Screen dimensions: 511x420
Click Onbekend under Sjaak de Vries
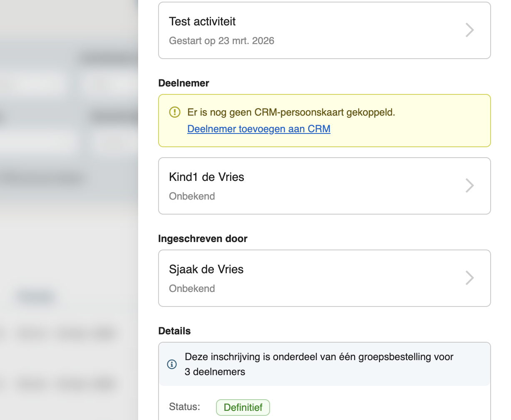click(x=192, y=289)
